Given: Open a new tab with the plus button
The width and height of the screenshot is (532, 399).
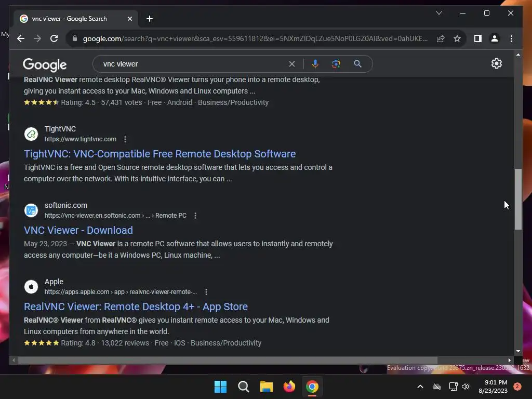Looking at the screenshot, I should pos(150,19).
